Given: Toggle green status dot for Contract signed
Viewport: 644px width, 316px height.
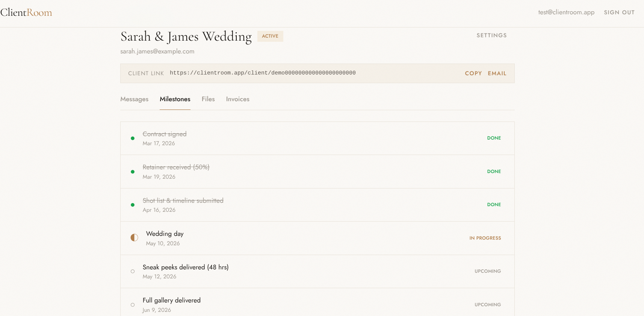Looking at the screenshot, I should [133, 138].
